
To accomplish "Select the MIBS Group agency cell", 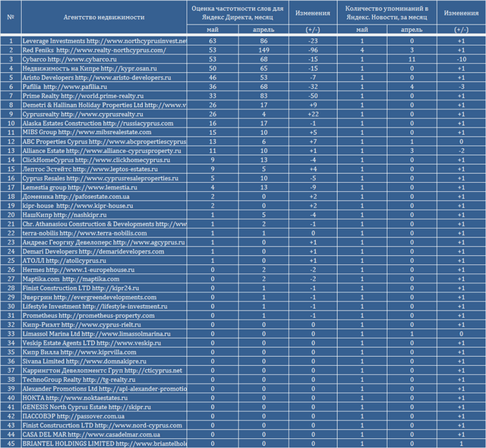I will coord(104,132).
